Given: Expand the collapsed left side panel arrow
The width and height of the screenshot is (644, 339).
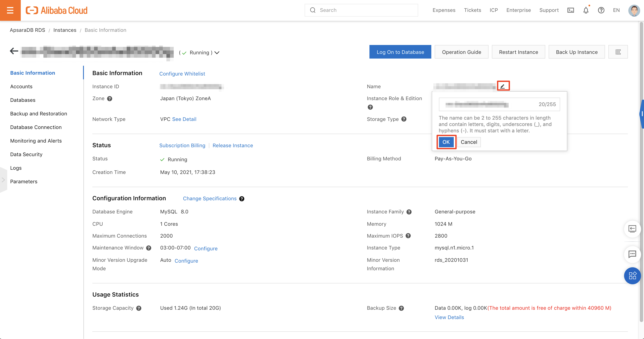Looking at the screenshot, I should click(x=3, y=180).
